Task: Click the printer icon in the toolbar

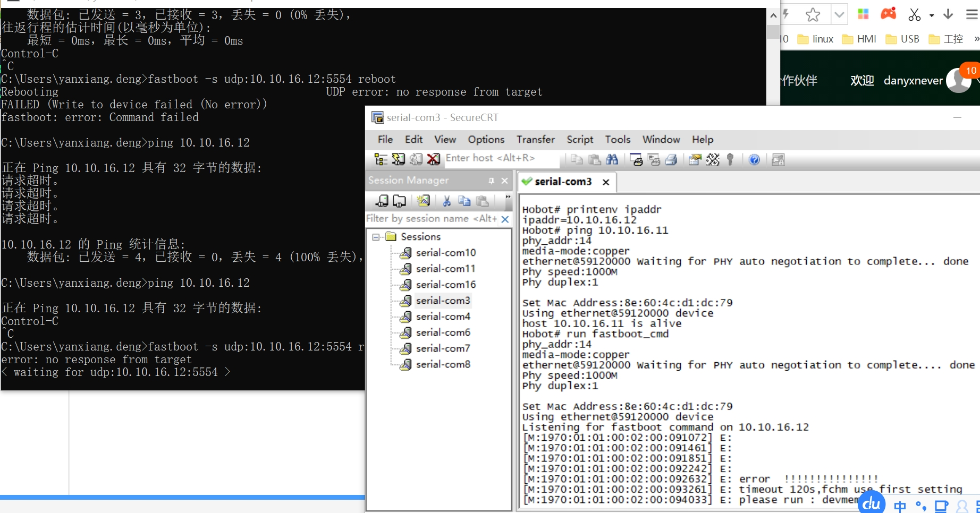Action: (x=671, y=159)
